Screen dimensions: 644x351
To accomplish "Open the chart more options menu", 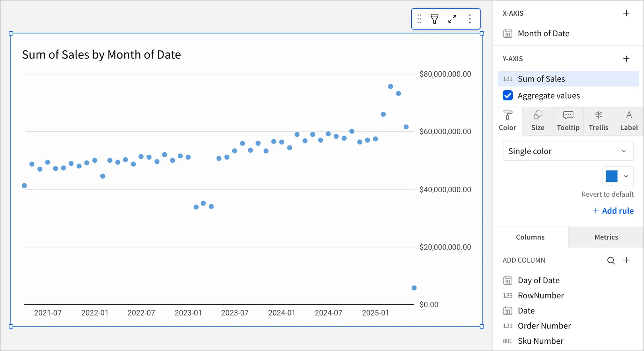I will (470, 19).
